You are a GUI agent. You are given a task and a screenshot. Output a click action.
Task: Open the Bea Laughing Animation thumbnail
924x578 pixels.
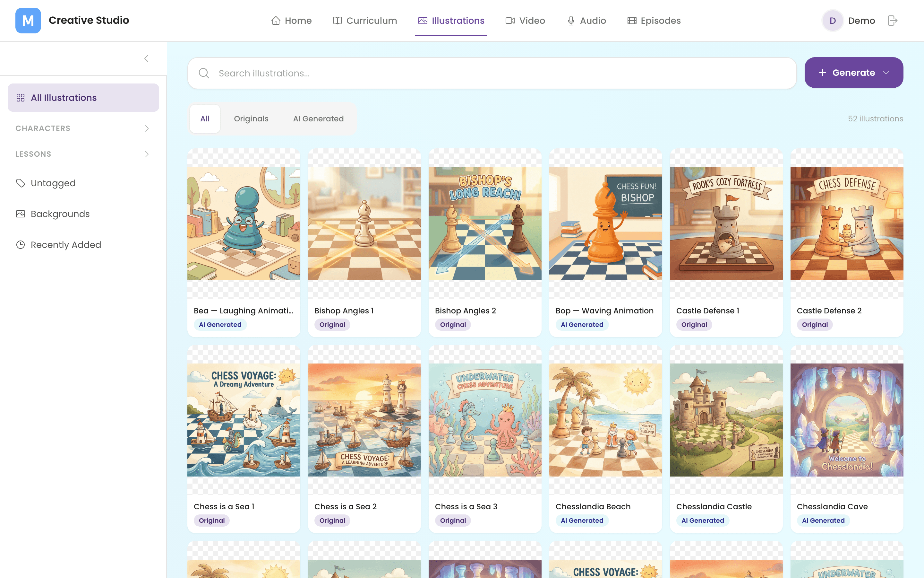[x=244, y=223]
